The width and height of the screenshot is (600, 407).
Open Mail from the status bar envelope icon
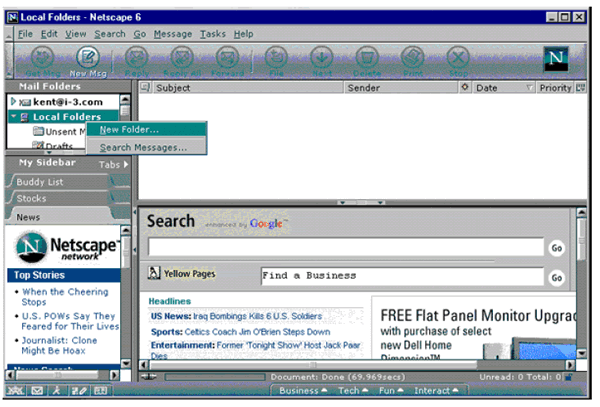click(37, 391)
